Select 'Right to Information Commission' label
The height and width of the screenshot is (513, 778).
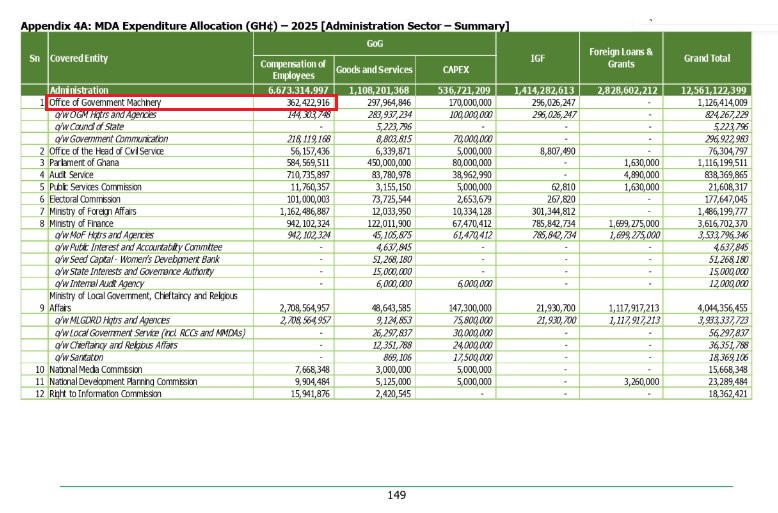(x=105, y=394)
